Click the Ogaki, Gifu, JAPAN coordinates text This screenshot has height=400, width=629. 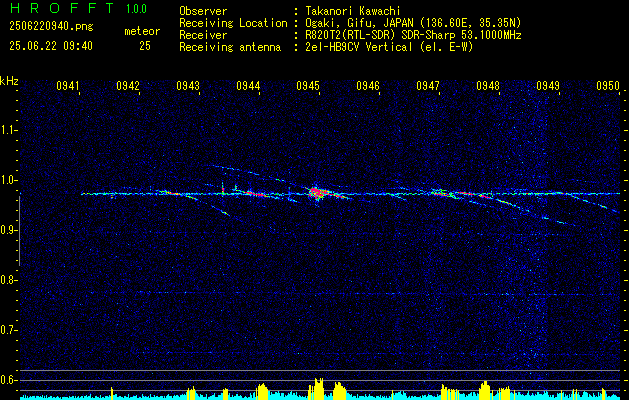coord(413,23)
